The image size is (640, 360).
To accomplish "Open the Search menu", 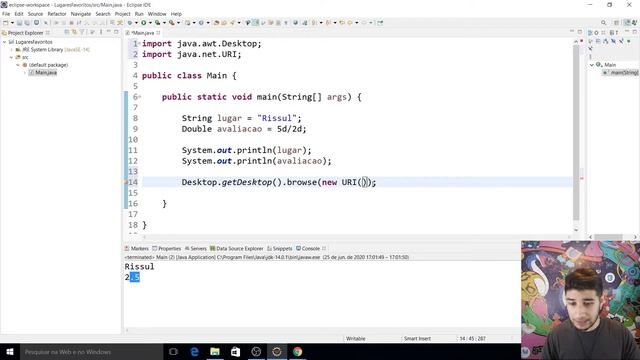I will point(103,14).
